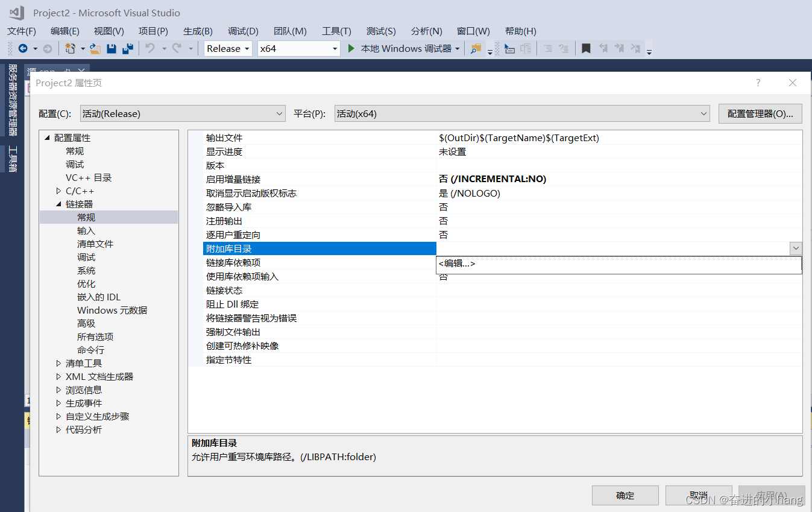Viewport: 812px width, 512px height.
Task: Expand the 清单工具 tree node
Action: (58, 364)
